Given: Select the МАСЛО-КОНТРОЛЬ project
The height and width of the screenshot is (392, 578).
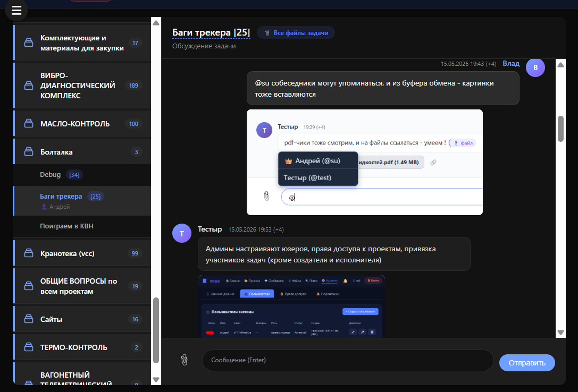Looking at the screenshot, I should [82, 124].
